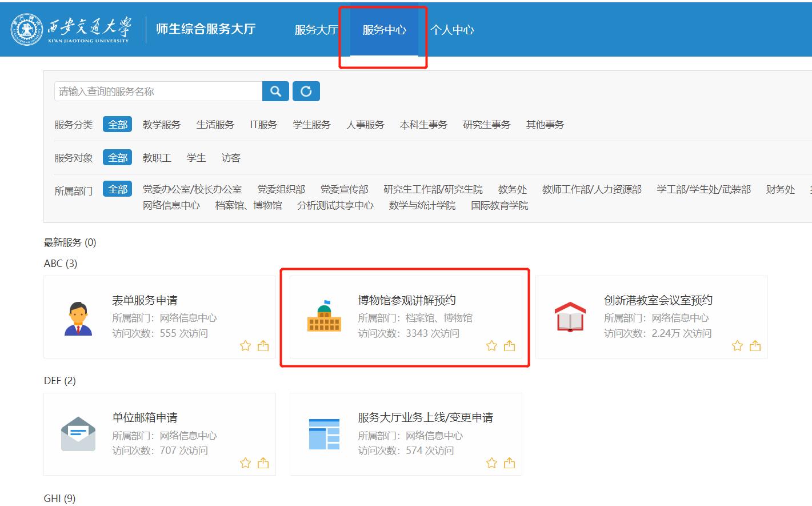Viewport: 812px width, 506px height.
Task: Share the 博物馆参观讲解预约 service
Action: pyautogui.click(x=509, y=346)
